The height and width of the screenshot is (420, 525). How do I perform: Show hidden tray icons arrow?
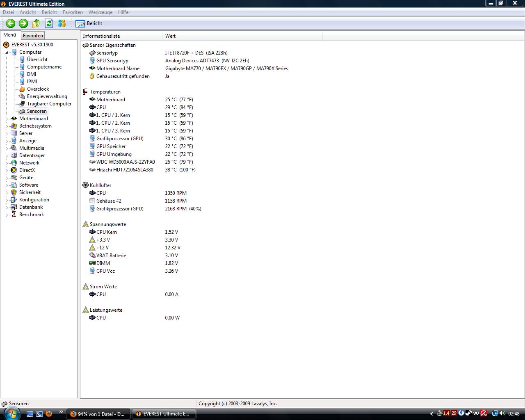coord(431,414)
